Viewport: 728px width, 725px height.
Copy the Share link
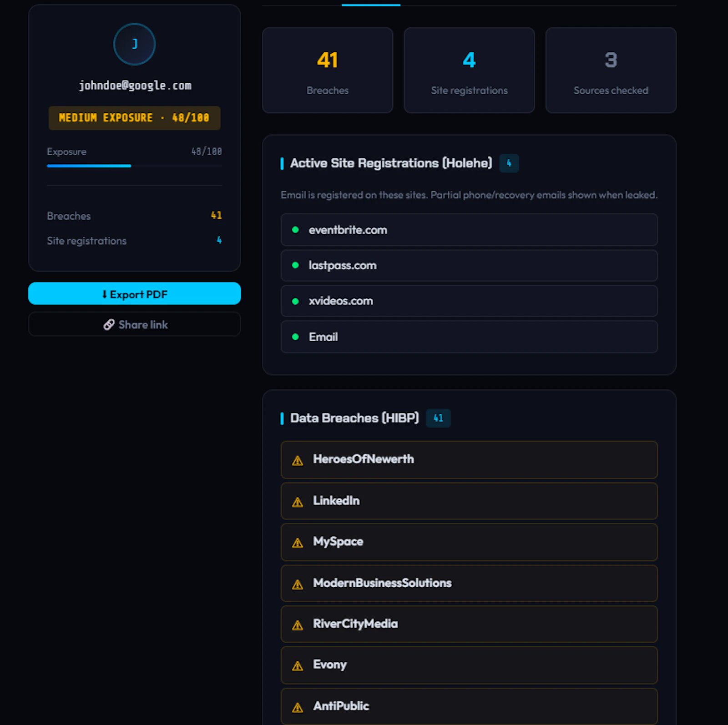pos(134,324)
